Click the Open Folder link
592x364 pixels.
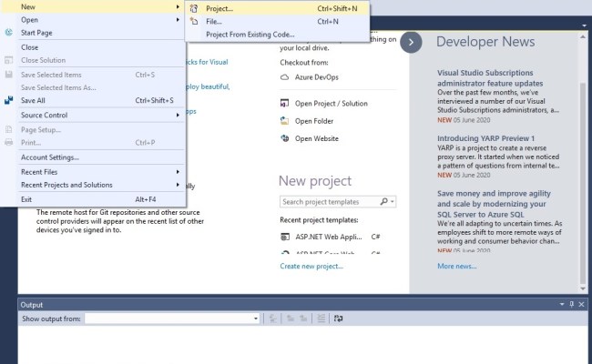point(314,121)
